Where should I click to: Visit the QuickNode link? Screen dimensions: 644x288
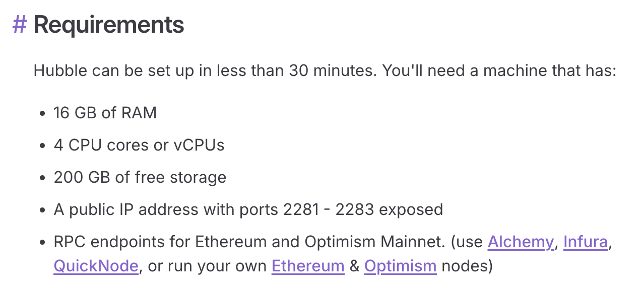(96, 265)
